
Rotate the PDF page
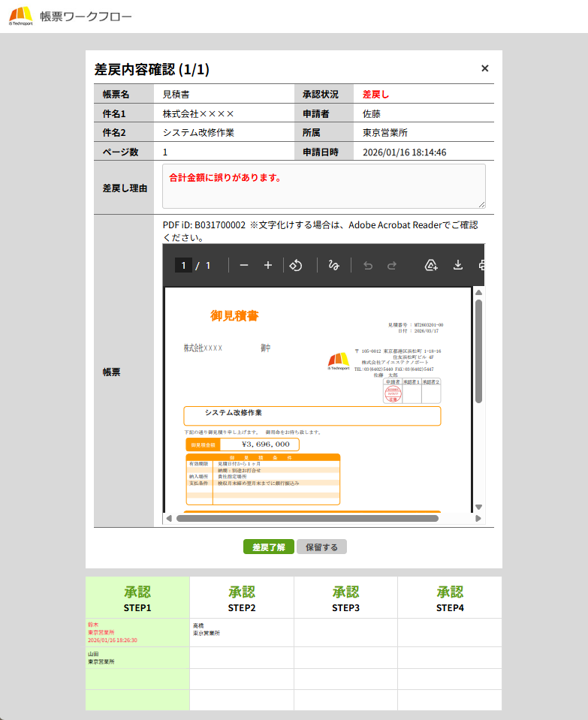click(x=296, y=265)
